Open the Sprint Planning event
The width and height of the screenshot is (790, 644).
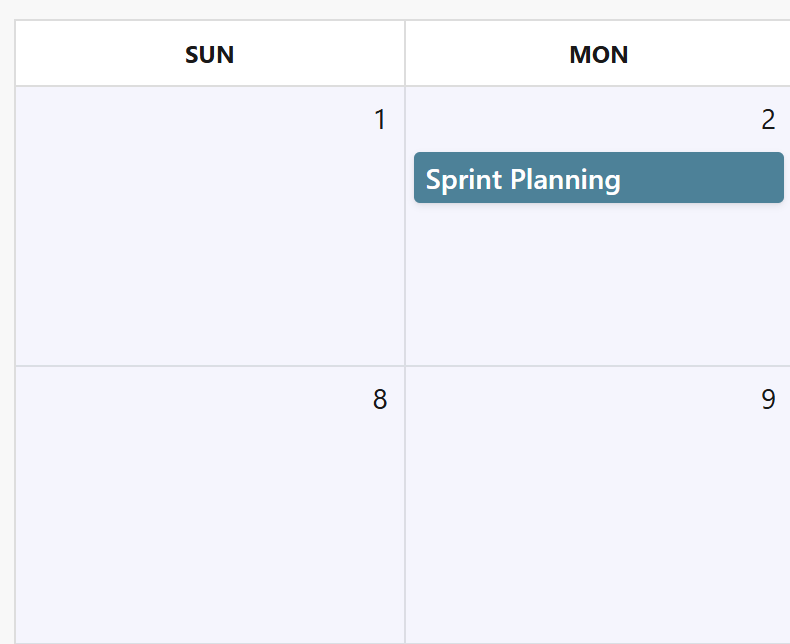click(598, 178)
